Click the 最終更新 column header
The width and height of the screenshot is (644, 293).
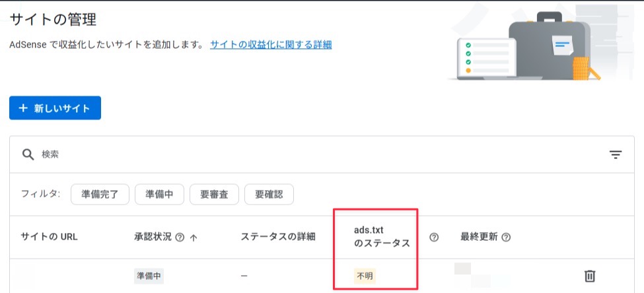coord(480,237)
